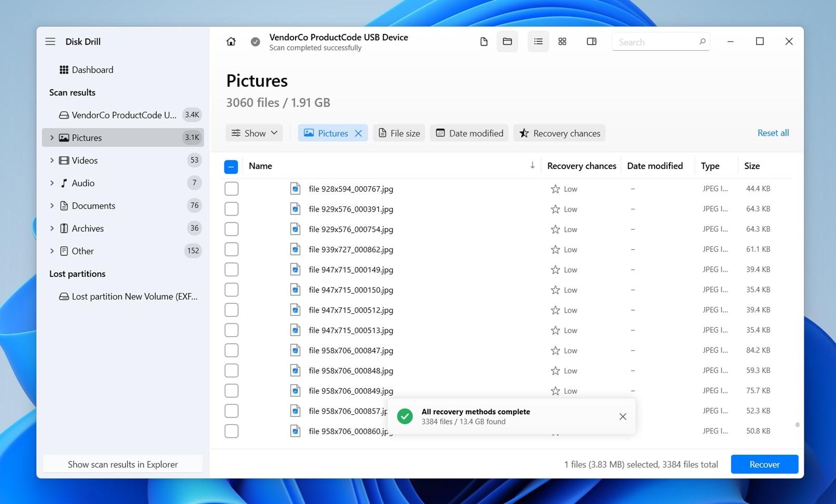The height and width of the screenshot is (504, 836).
Task: Click the JPEG file icon of 929x576_000391.jpg
Action: [295, 209]
